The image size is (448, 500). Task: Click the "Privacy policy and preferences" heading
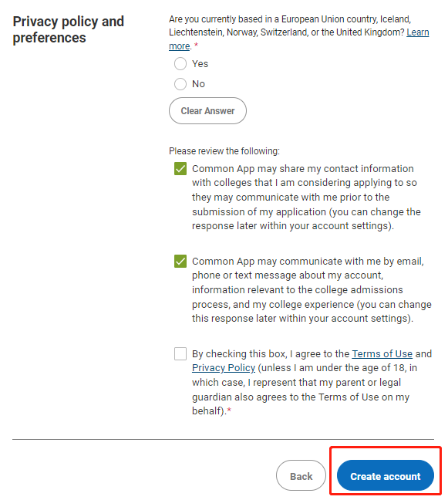pos(68,29)
